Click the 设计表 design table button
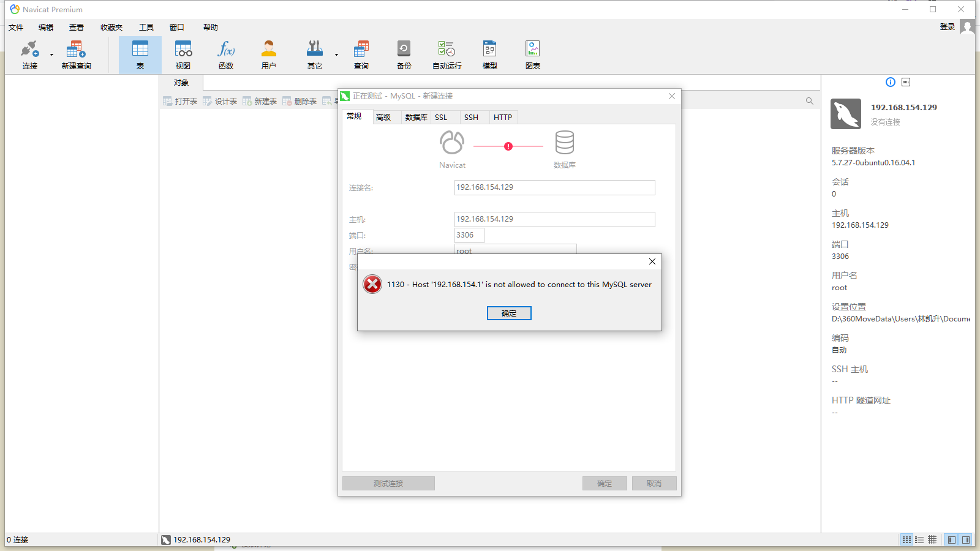Screen dimensions: 980x551 pyautogui.click(x=220, y=102)
